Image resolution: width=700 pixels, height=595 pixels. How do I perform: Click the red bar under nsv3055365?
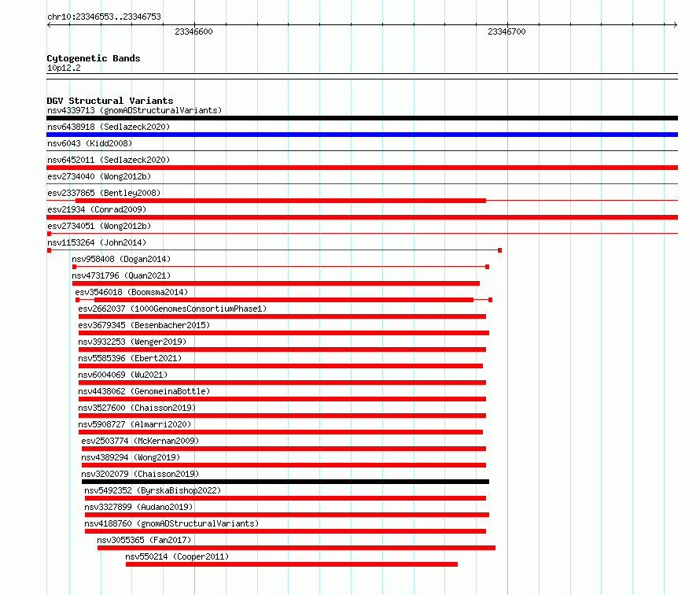pos(297,548)
